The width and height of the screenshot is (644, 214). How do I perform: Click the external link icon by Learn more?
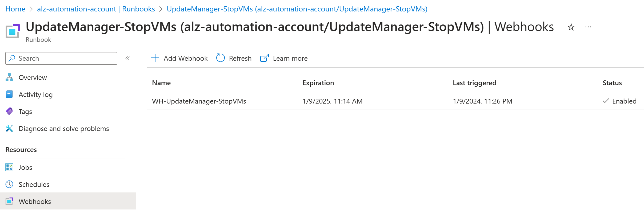tap(264, 58)
